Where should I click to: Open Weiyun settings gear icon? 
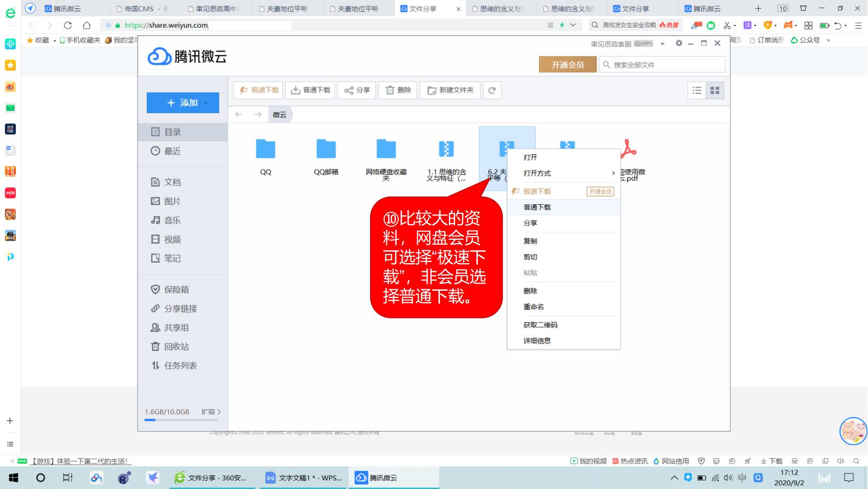point(679,43)
